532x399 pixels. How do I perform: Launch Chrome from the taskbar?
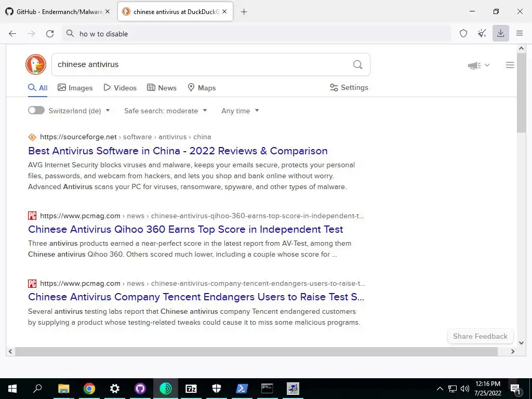point(89,389)
